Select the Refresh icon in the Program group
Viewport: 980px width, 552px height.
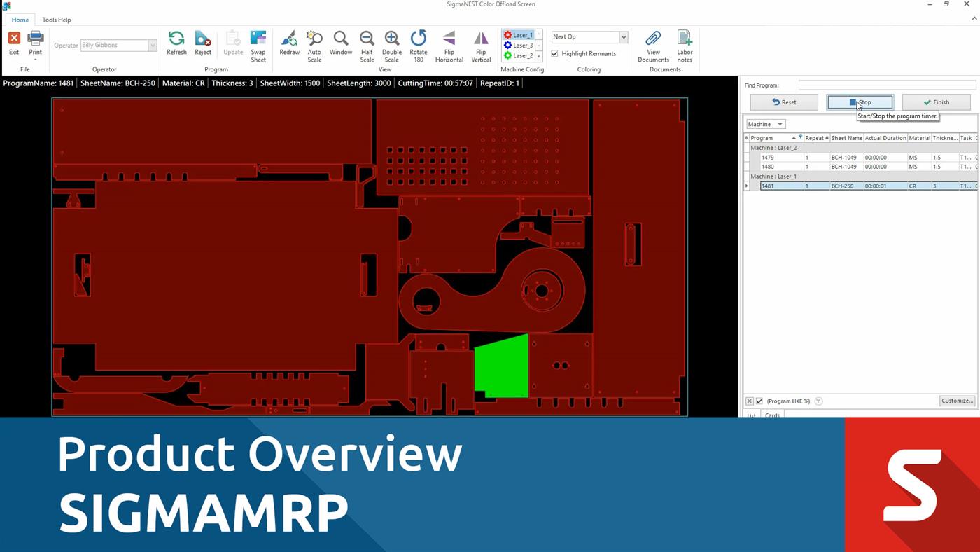point(176,42)
